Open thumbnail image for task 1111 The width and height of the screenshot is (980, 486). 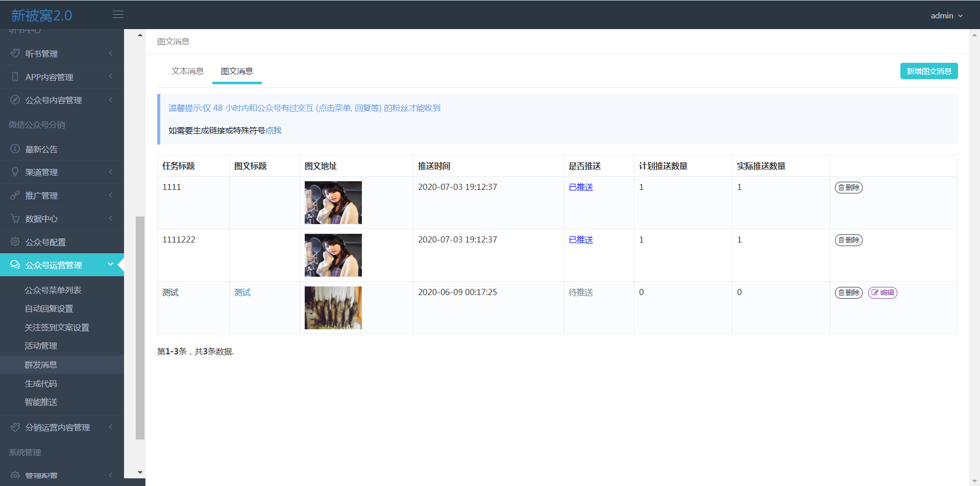tap(333, 203)
